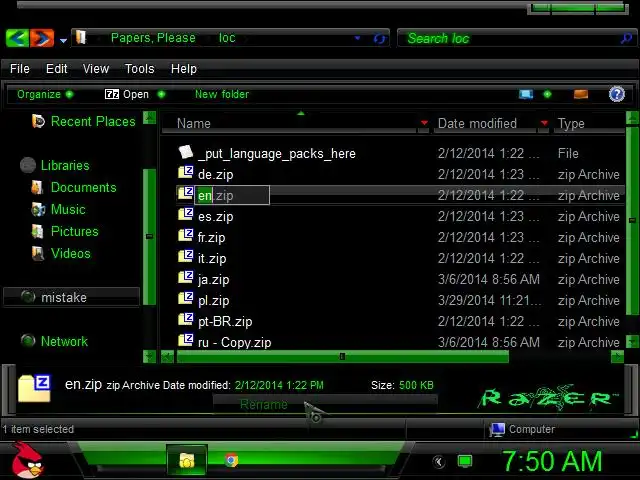The width and height of the screenshot is (640, 480).
Task: Click large en.zip icon in details pane
Action: coord(34,388)
